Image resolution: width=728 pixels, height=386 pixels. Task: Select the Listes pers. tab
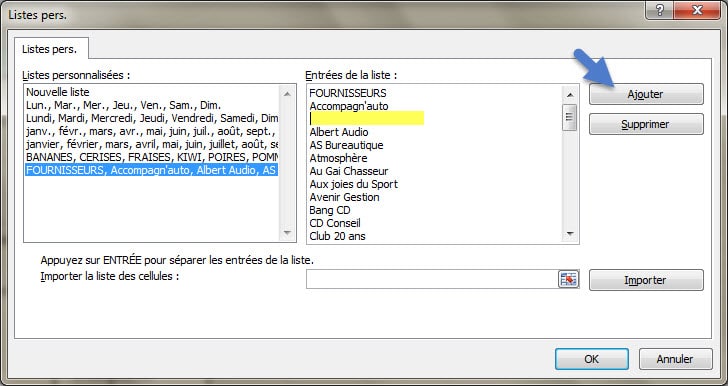(50, 49)
